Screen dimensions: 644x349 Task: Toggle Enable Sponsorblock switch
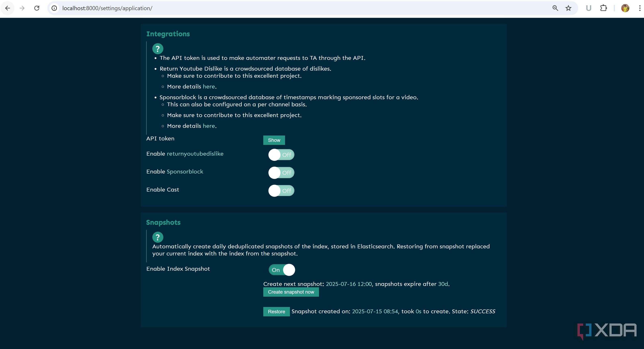click(x=281, y=173)
